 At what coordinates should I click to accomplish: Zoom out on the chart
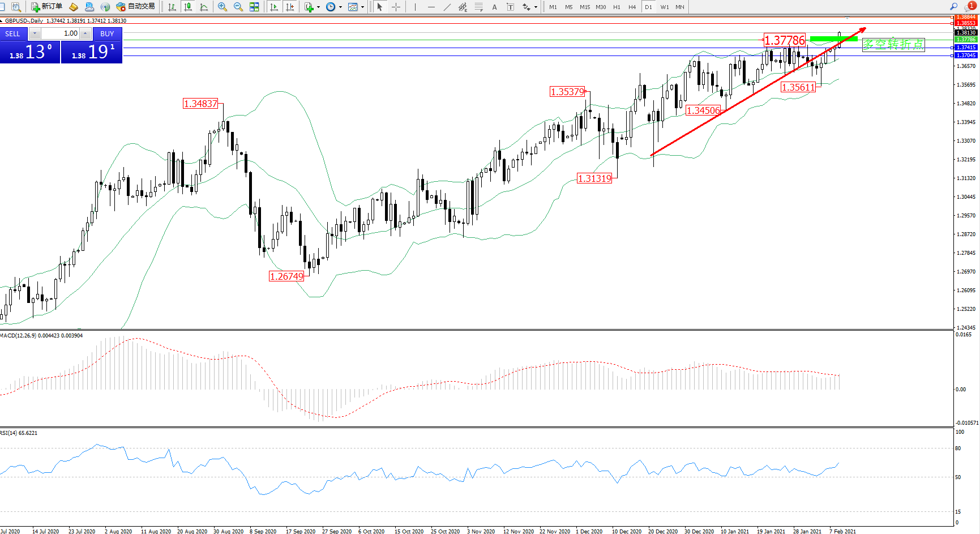point(238,7)
